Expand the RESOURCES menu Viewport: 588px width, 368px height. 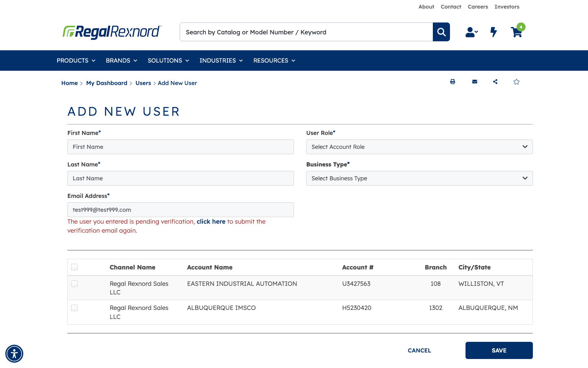point(274,61)
